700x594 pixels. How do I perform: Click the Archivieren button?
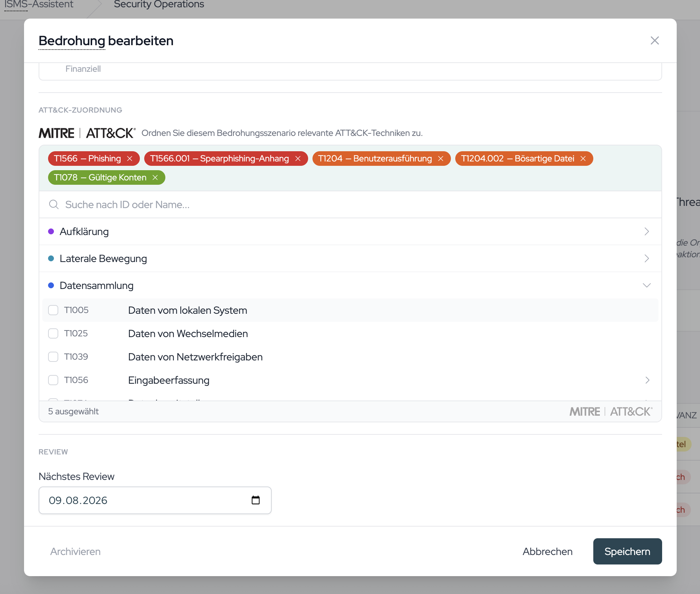(x=75, y=551)
